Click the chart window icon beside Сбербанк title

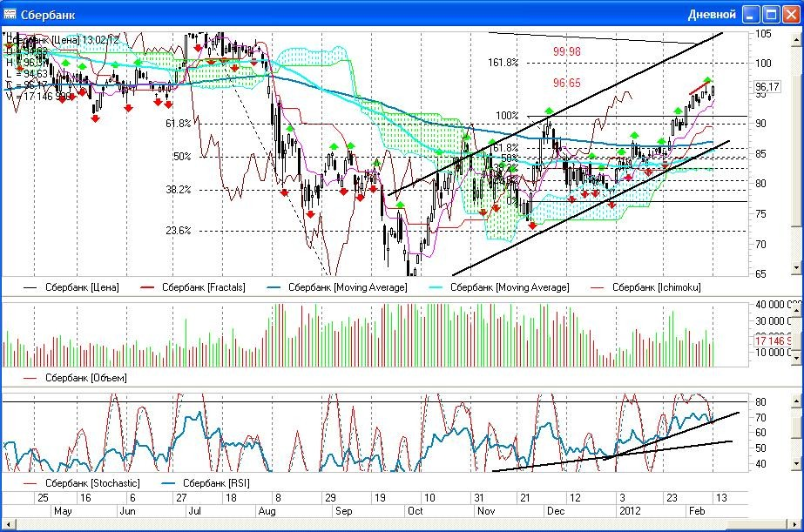(x=10, y=14)
